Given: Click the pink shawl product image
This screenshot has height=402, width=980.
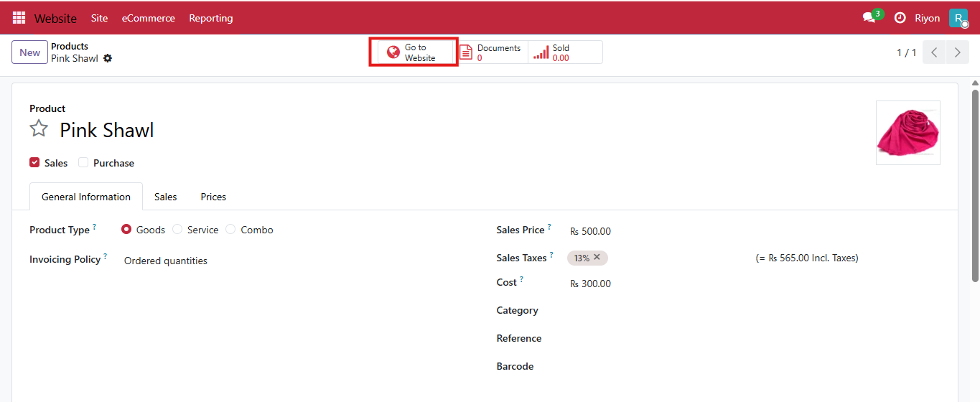Looking at the screenshot, I should (x=907, y=133).
